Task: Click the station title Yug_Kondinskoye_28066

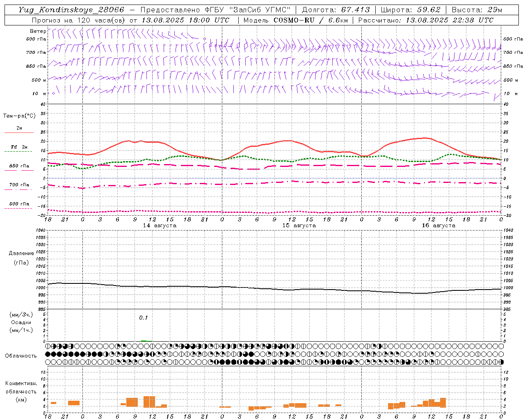Action: point(71,10)
